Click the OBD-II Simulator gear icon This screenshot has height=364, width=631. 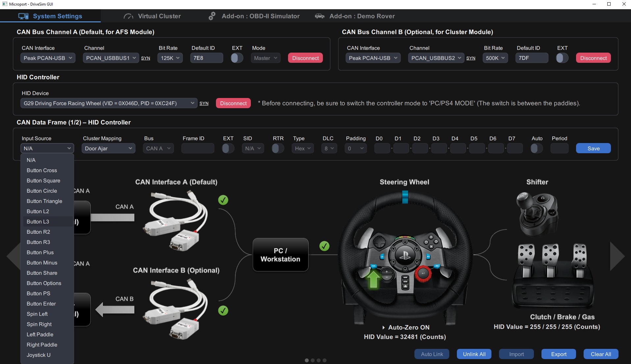coord(212,16)
